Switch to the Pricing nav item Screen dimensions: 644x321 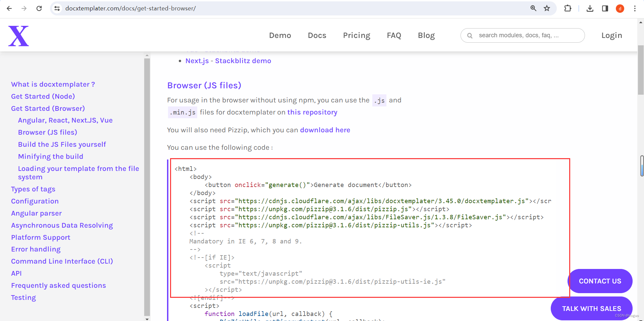coord(356,35)
